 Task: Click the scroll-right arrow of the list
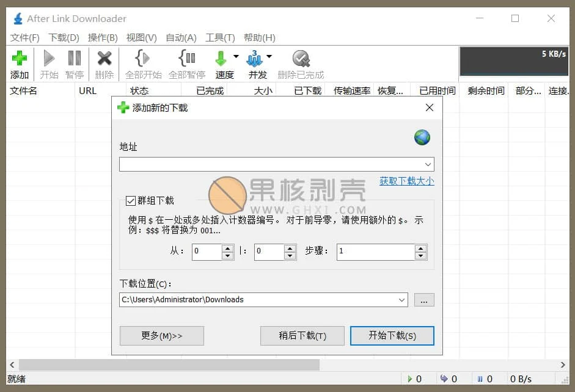coord(563,365)
